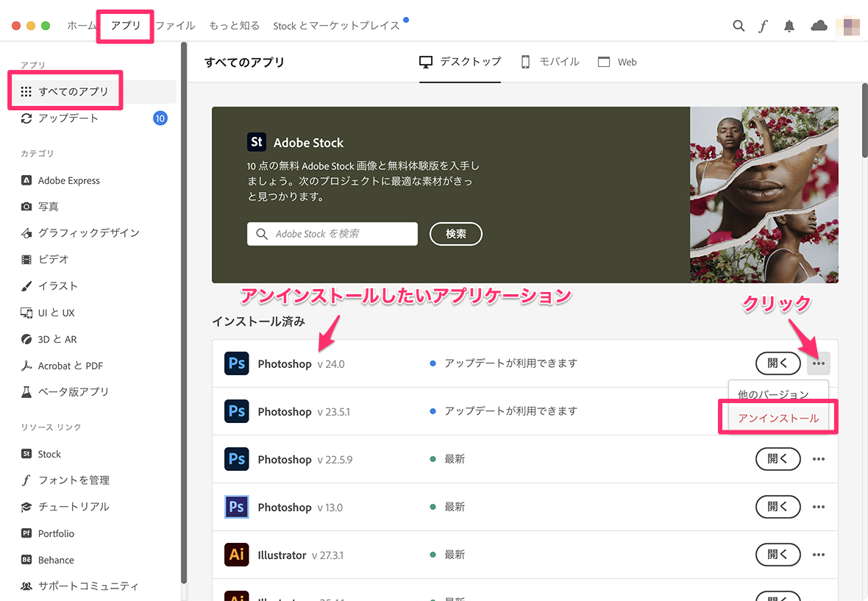This screenshot has width=868, height=601.
Task: Open the three-dot menu for Photoshop v 22.5.9
Action: (818, 459)
